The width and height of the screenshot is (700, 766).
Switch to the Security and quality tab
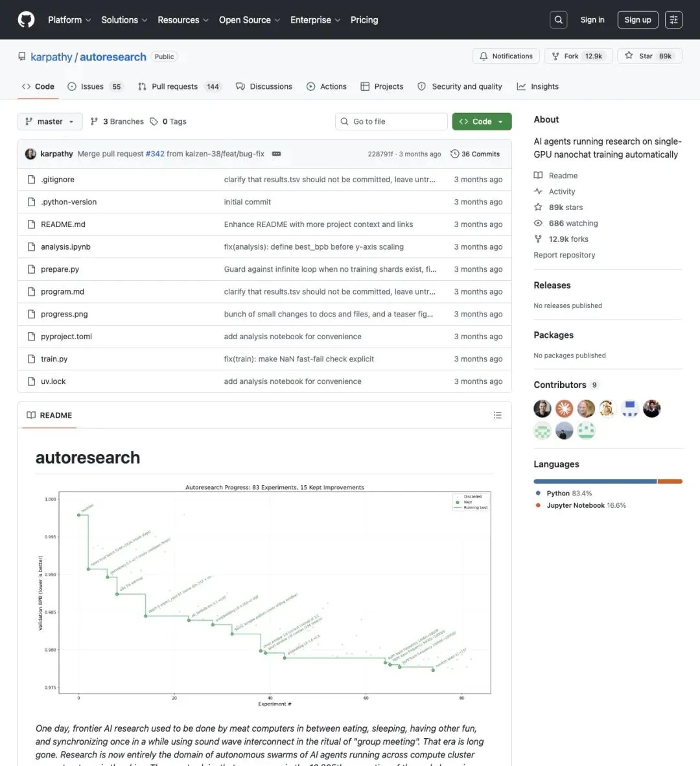coord(460,86)
